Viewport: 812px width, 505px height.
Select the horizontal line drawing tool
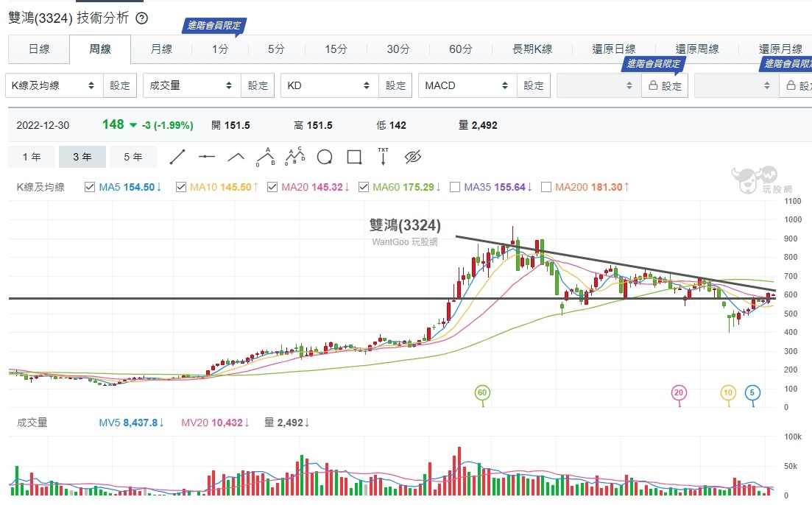pos(207,157)
